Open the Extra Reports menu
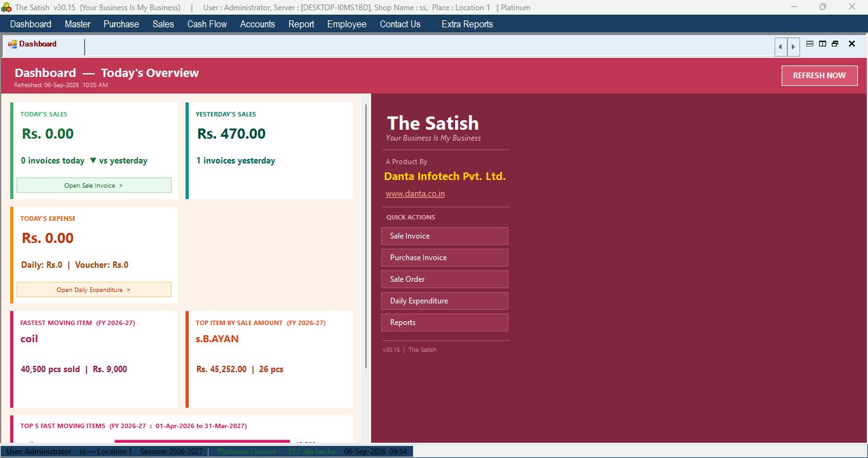This screenshot has height=458, width=868. click(467, 24)
